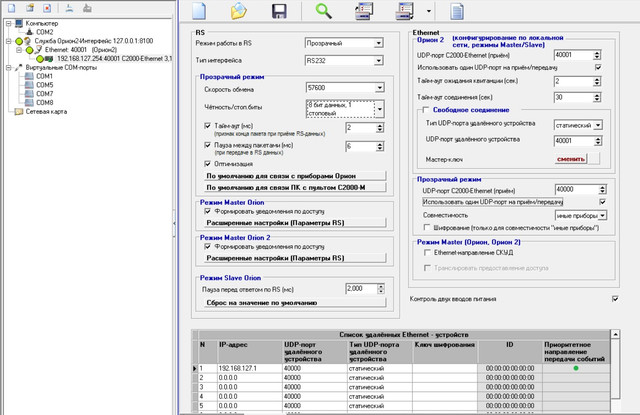Click По умолчанию для связи с приборами Орион
The image size is (640, 415).
pos(295,176)
